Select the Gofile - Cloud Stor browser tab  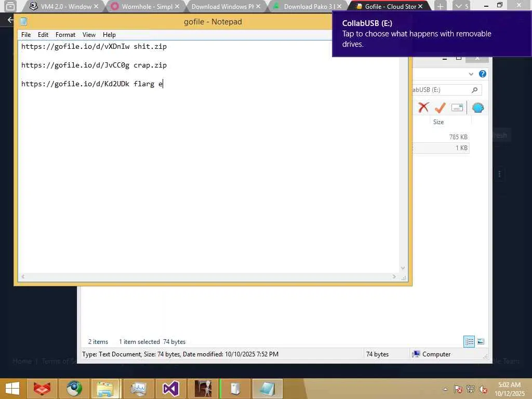pos(389,6)
